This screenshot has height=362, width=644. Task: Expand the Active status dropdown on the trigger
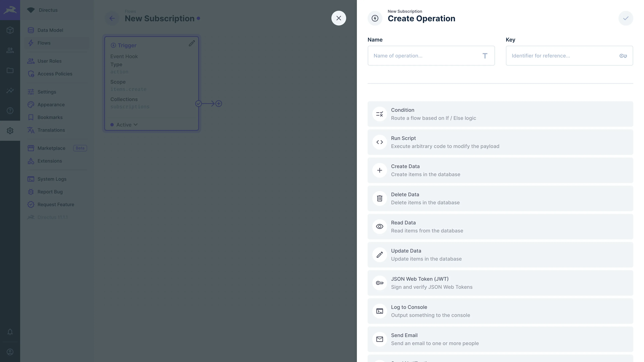[124, 124]
